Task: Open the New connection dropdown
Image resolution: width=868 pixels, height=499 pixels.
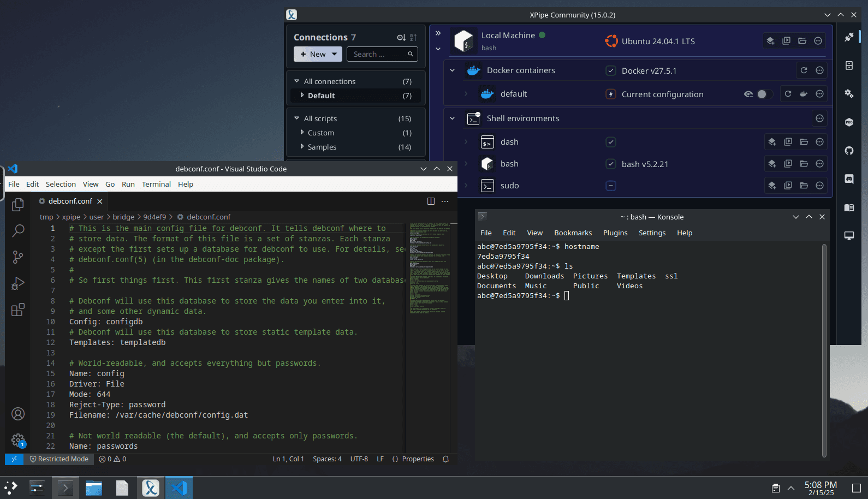Action: 318,54
